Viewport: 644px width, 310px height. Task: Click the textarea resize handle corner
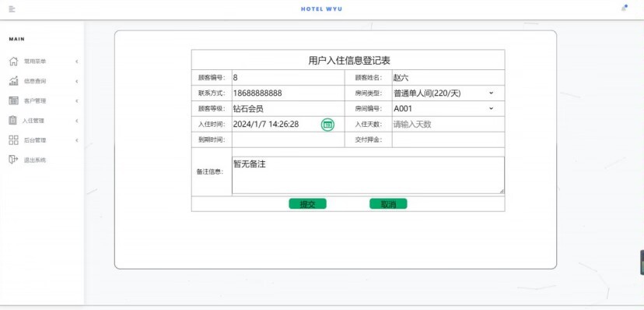tap(502, 191)
